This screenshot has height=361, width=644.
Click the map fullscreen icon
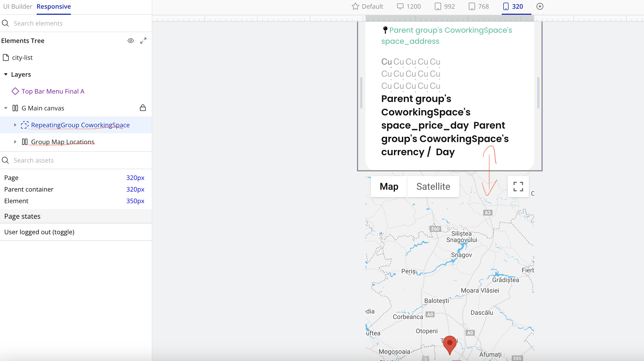518,187
